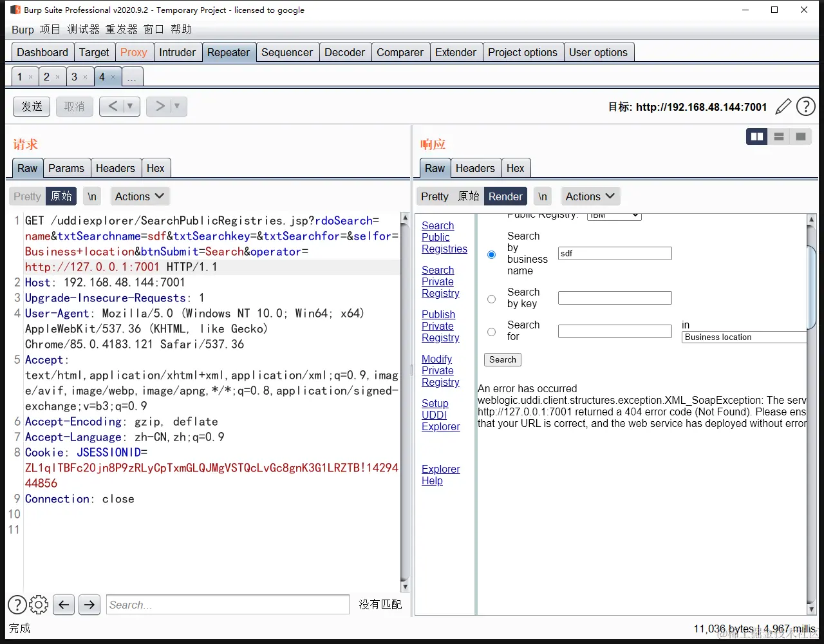Go back to previous request in history
Image resolution: width=824 pixels, height=644 pixels.
113,106
